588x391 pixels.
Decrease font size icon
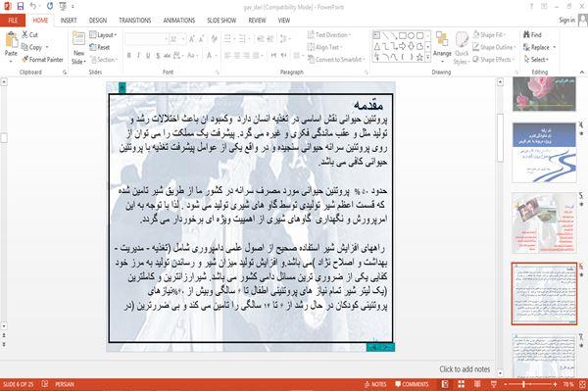pyautogui.click(x=201, y=39)
